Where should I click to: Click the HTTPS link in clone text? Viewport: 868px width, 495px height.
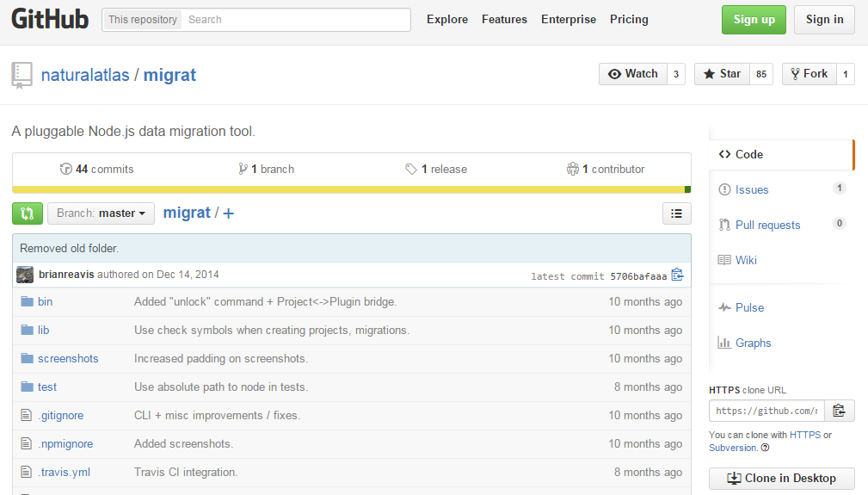pyautogui.click(x=805, y=436)
